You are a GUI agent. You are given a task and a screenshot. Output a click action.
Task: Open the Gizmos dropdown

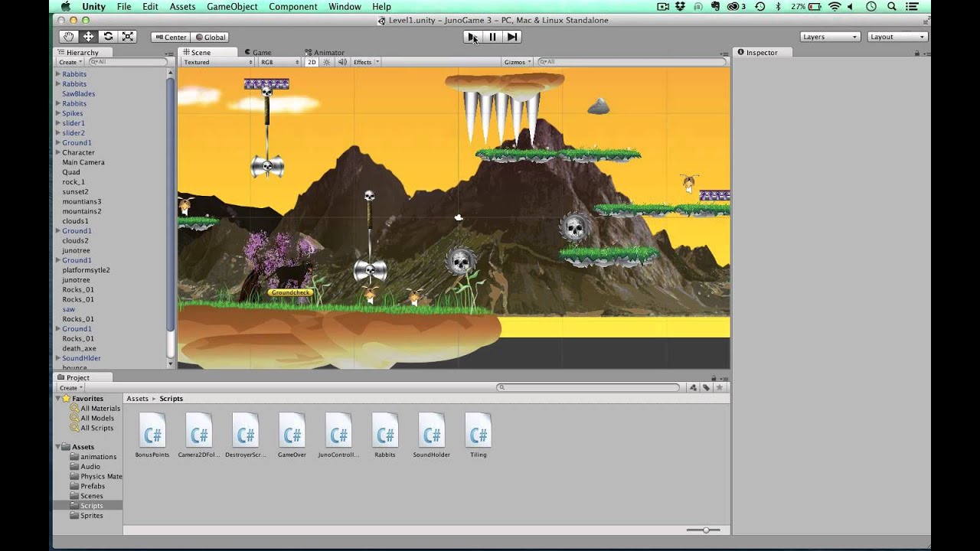(x=518, y=62)
